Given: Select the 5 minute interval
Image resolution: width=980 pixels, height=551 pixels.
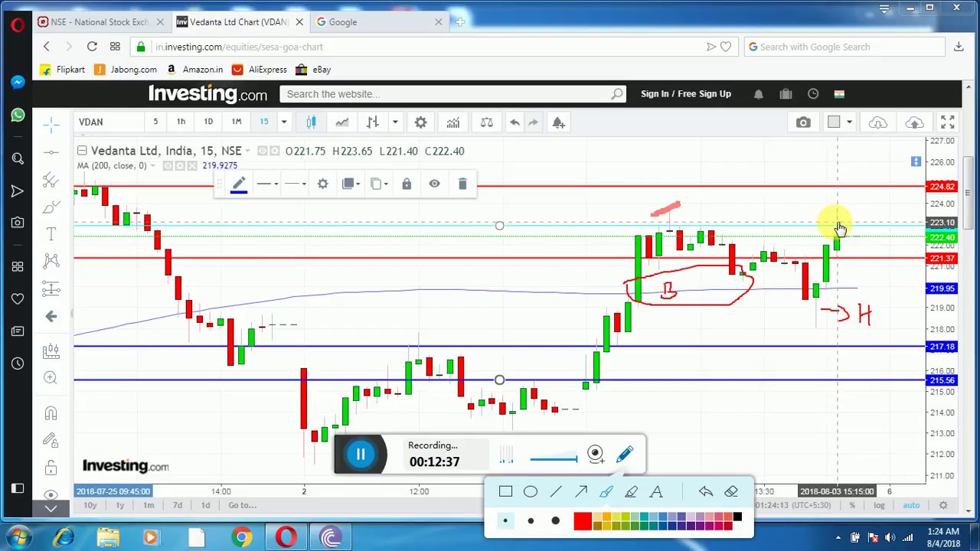Looking at the screenshot, I should pos(155,122).
